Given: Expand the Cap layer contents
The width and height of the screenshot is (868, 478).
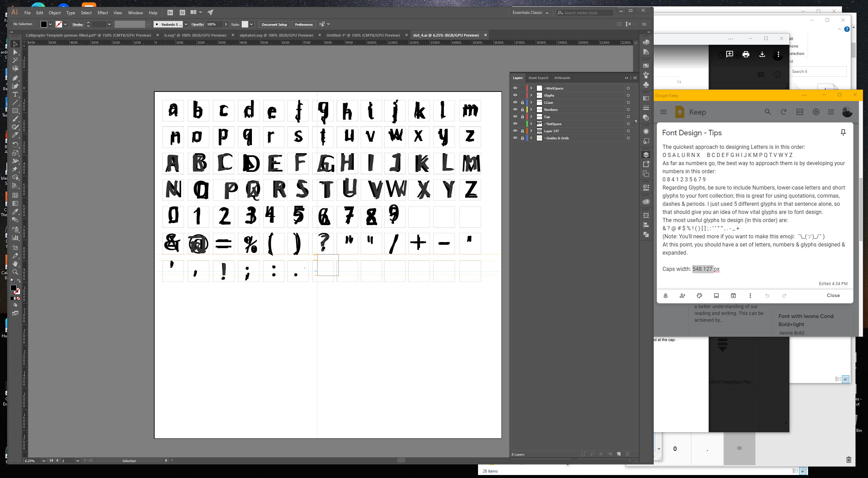Looking at the screenshot, I should tap(531, 117).
